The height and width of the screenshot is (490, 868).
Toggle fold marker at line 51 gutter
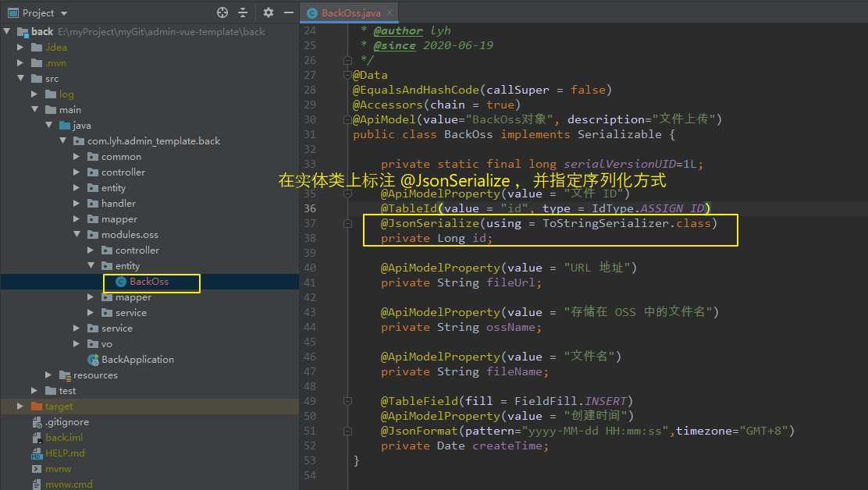tap(347, 431)
